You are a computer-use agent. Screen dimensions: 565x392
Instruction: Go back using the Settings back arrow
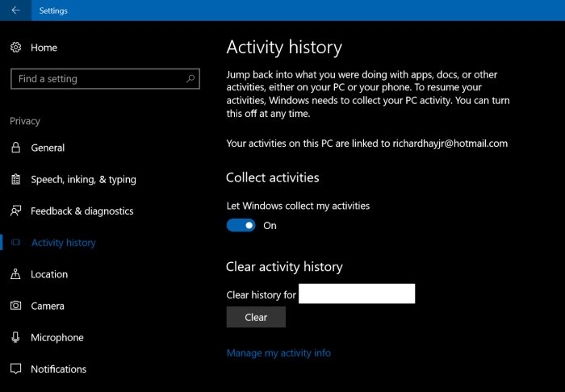pos(15,10)
